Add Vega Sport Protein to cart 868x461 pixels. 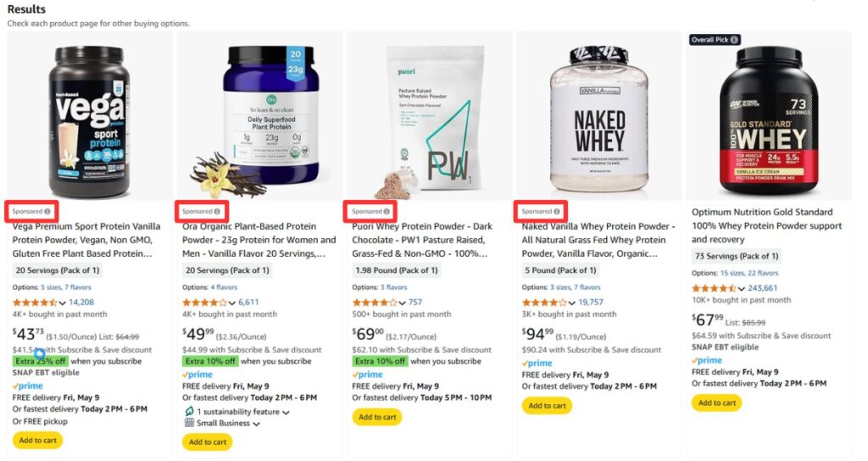coord(37,441)
